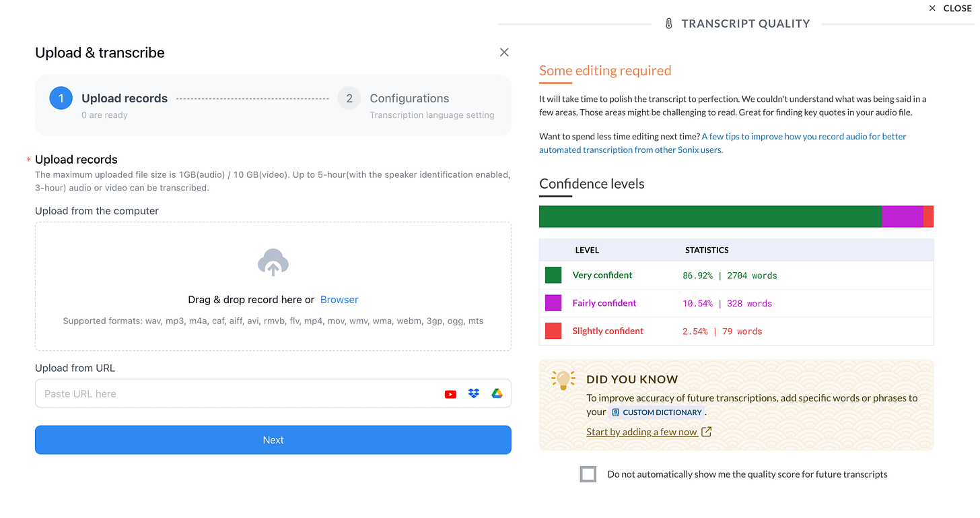Select the Google Drive import icon
This screenshot has width=980, height=518.
[497, 393]
